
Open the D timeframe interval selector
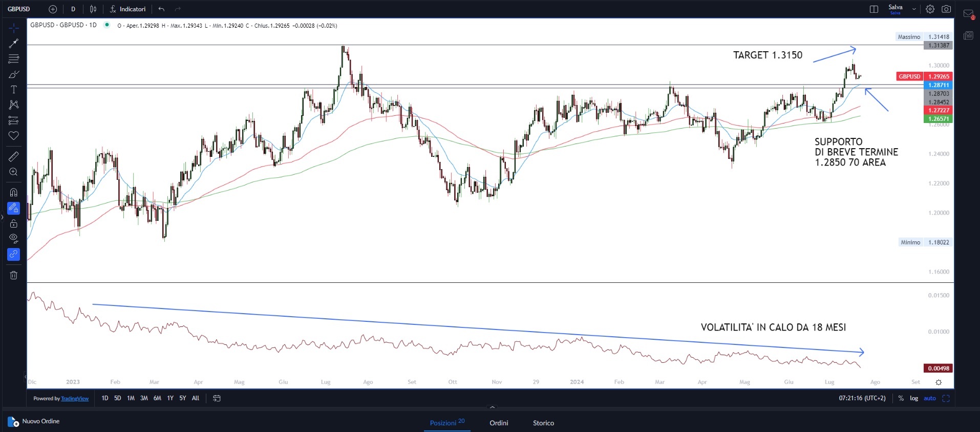point(73,9)
